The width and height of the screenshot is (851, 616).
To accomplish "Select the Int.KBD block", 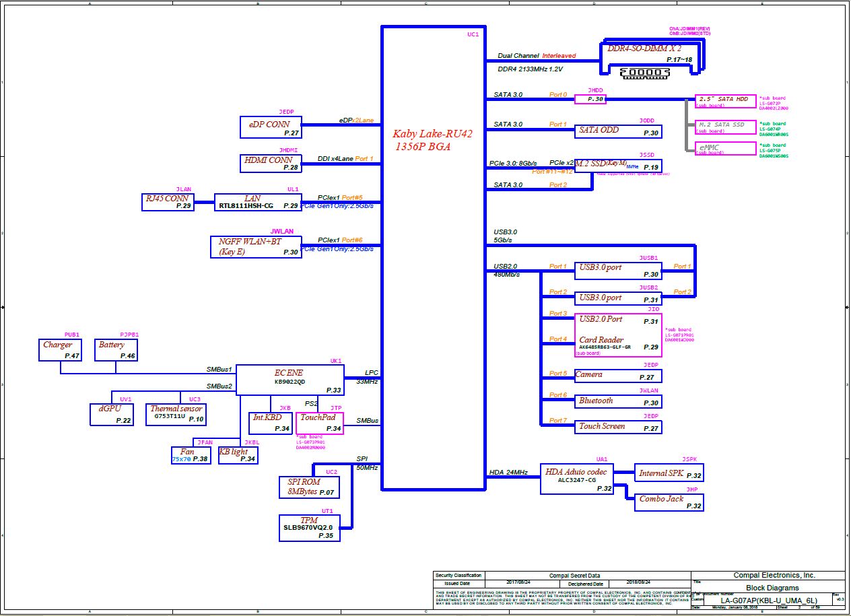I will (x=271, y=423).
